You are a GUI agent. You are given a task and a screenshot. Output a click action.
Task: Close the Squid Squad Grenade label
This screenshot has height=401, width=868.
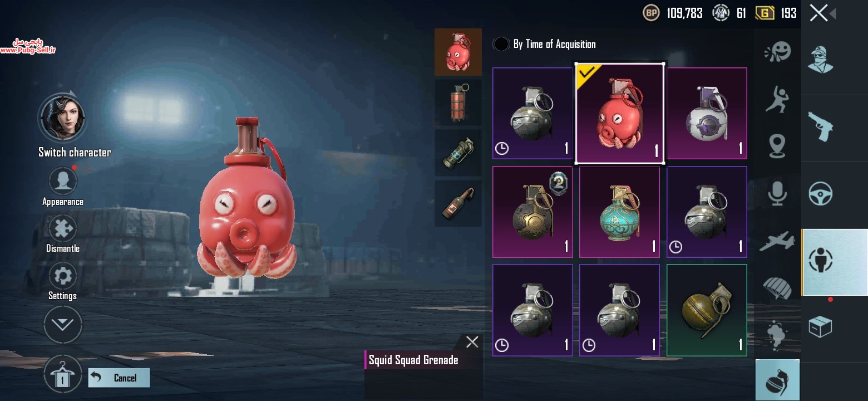click(x=472, y=342)
